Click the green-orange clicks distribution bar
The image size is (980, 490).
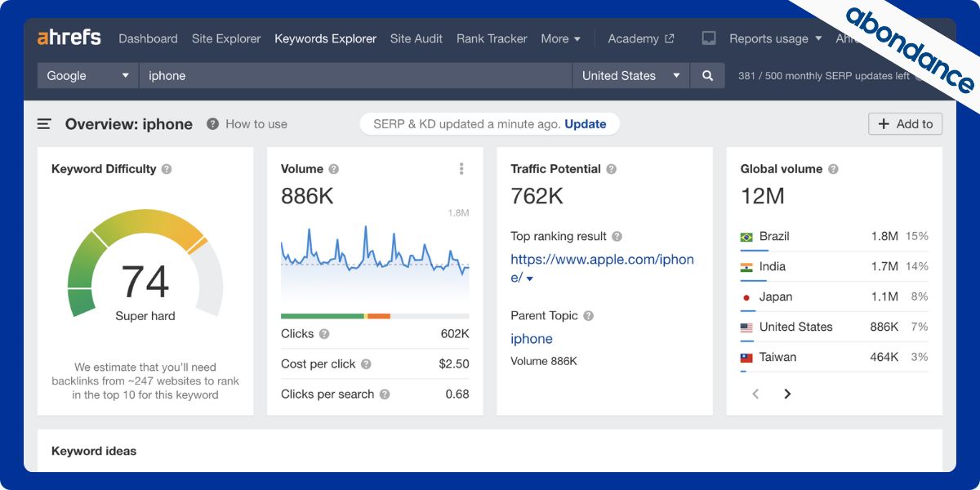click(x=375, y=316)
